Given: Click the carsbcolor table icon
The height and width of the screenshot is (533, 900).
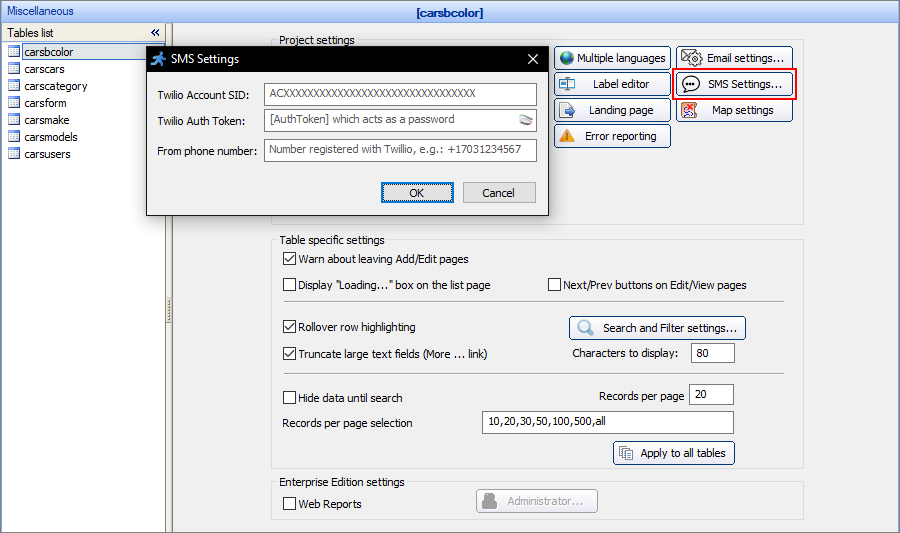Looking at the screenshot, I should click(x=14, y=52).
